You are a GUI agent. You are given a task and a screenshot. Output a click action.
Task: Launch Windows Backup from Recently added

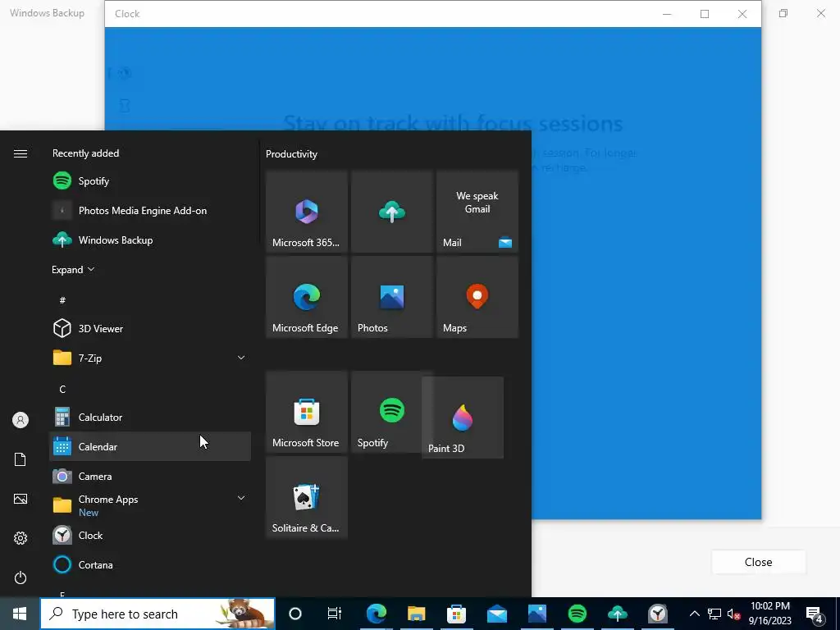(x=150, y=240)
